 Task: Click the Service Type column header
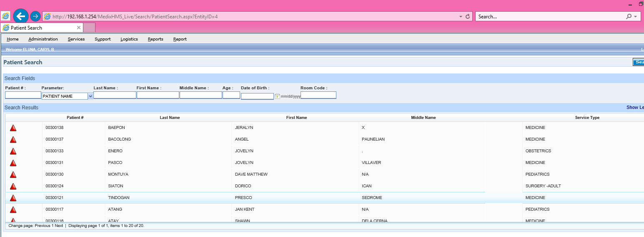tap(587, 118)
